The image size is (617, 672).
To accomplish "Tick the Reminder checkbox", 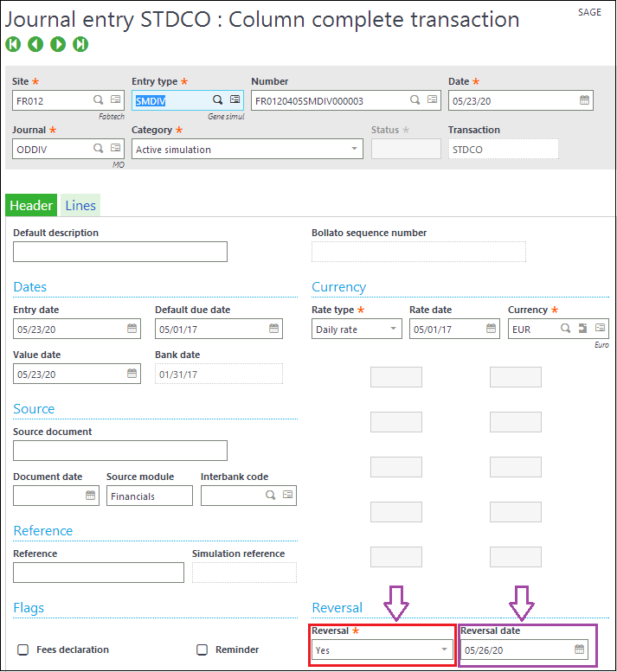I will 202,650.
